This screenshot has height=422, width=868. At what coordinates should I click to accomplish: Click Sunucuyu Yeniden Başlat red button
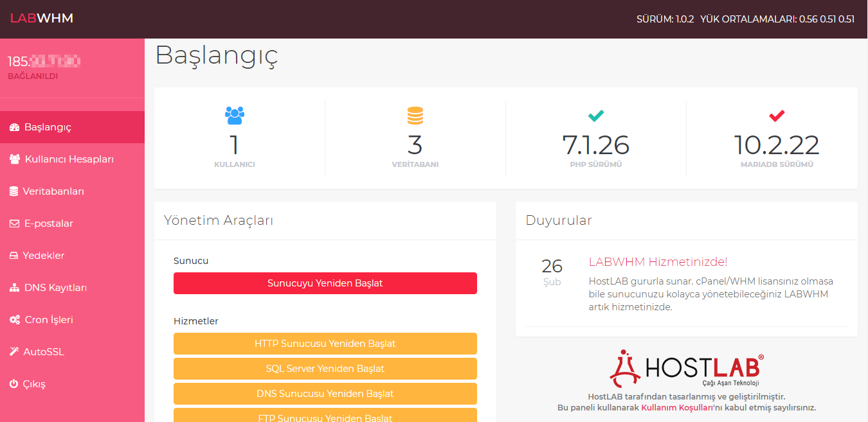[325, 283]
